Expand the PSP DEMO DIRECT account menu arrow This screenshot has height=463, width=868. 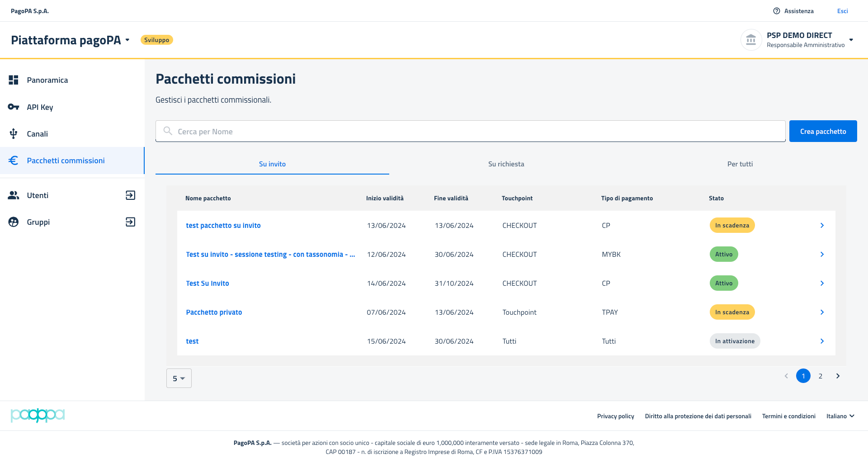click(x=851, y=40)
